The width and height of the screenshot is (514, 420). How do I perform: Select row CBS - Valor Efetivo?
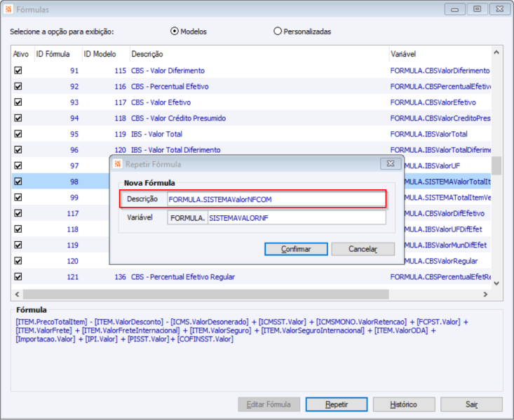pos(251,102)
